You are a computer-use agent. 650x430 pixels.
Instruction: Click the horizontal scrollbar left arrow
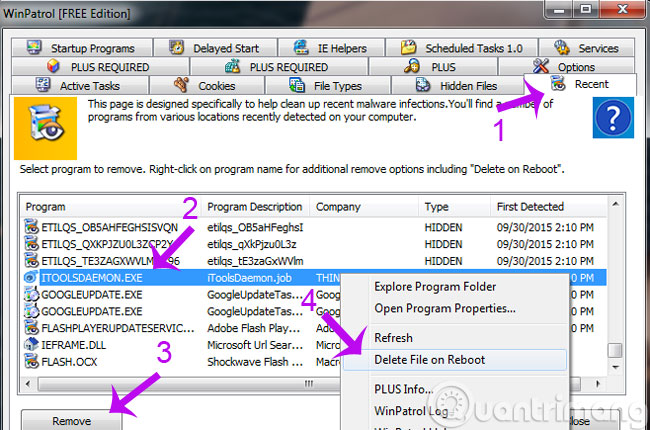(x=28, y=384)
